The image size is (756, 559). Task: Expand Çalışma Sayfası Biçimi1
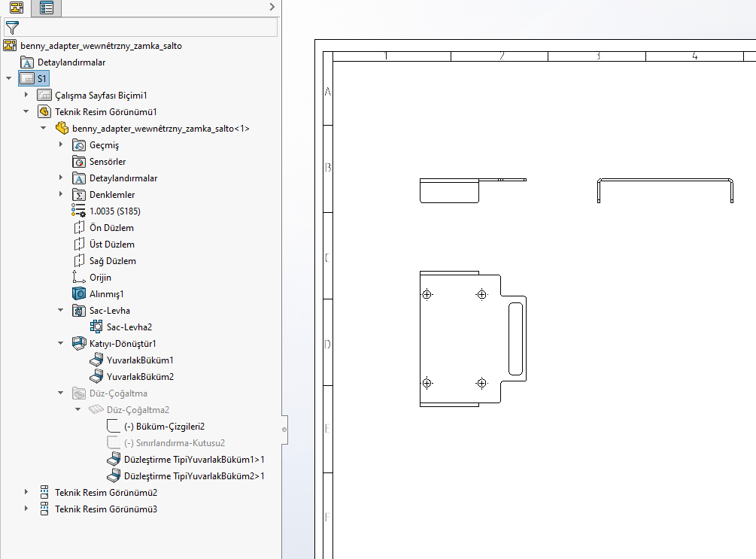click(26, 96)
